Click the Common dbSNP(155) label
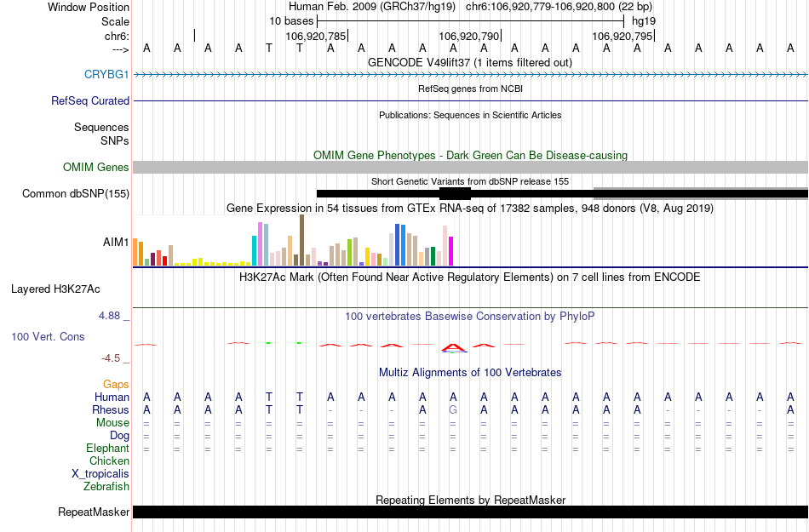This screenshot has height=532, width=809. coord(76,194)
